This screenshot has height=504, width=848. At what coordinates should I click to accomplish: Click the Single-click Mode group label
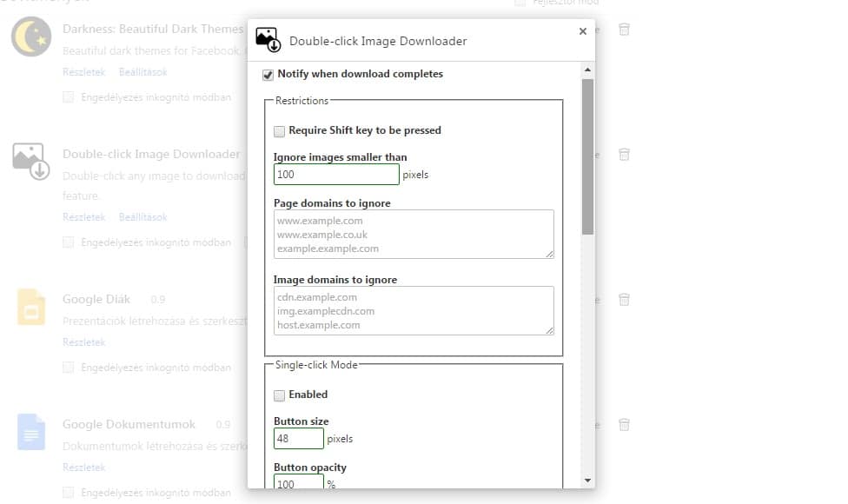click(316, 365)
